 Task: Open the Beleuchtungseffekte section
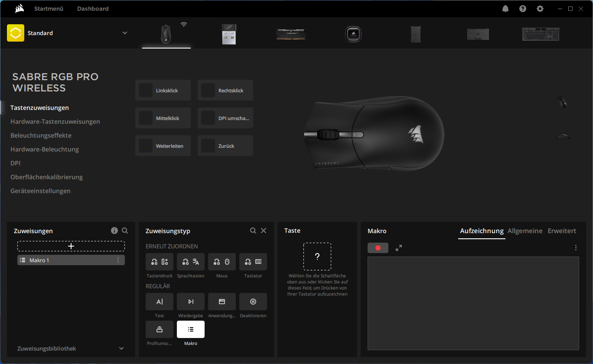(x=41, y=136)
